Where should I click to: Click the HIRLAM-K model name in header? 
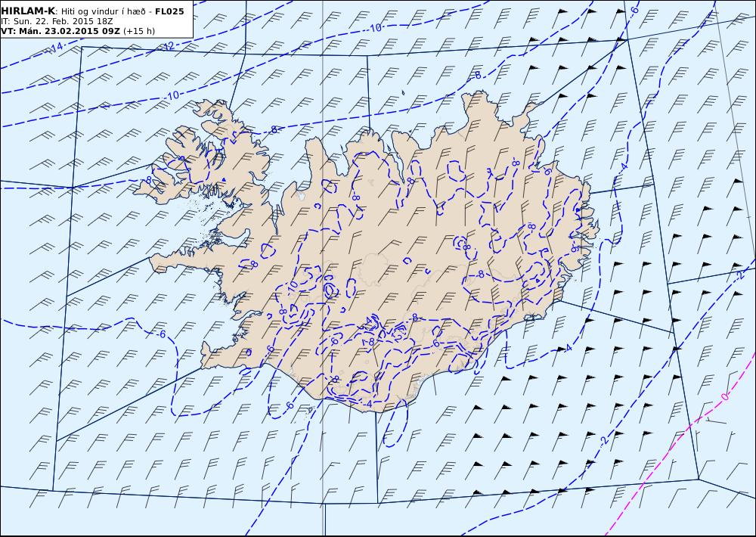tap(28, 11)
